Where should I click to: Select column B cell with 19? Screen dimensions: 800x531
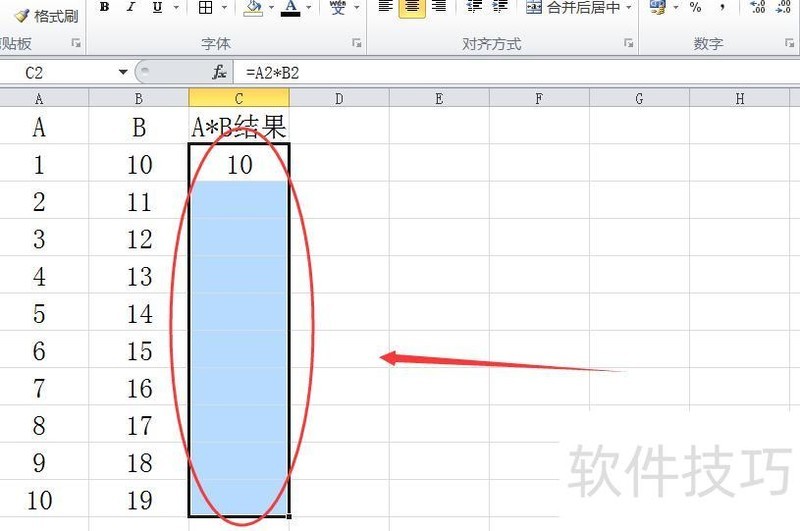click(x=139, y=499)
